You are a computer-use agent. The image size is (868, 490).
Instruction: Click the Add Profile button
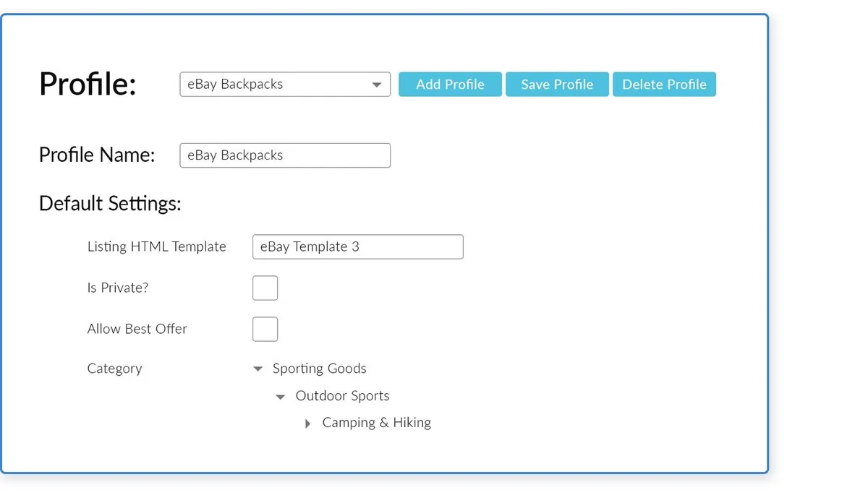pyautogui.click(x=450, y=85)
